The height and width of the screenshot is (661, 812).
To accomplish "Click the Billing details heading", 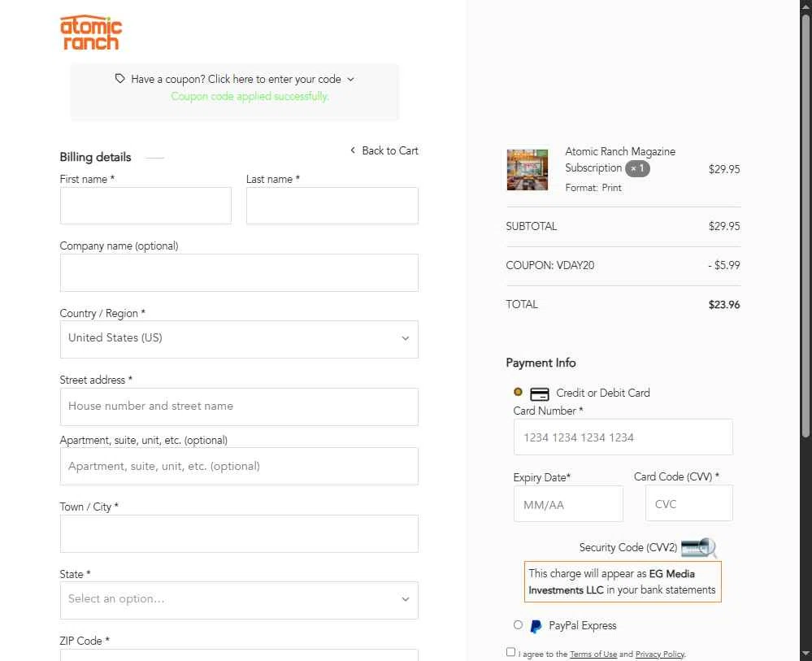I will [95, 157].
